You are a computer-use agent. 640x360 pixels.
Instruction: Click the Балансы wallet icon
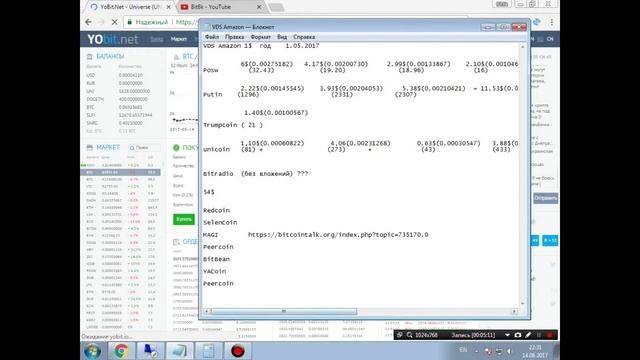pos(90,56)
